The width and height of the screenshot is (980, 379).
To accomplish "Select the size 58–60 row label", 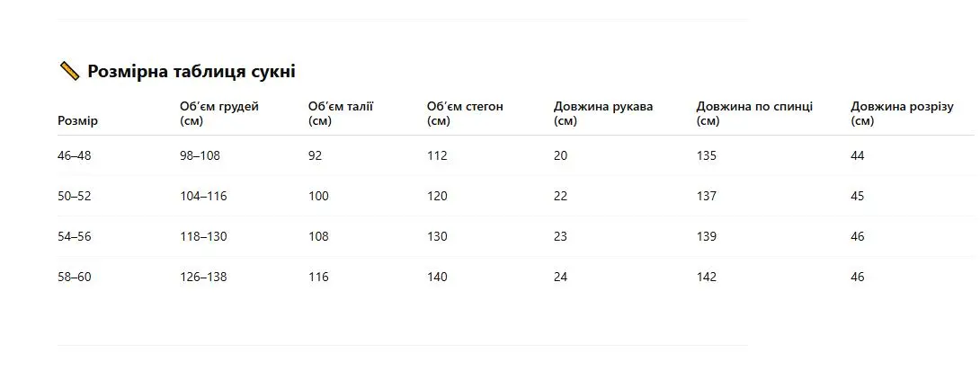I will [x=75, y=277].
